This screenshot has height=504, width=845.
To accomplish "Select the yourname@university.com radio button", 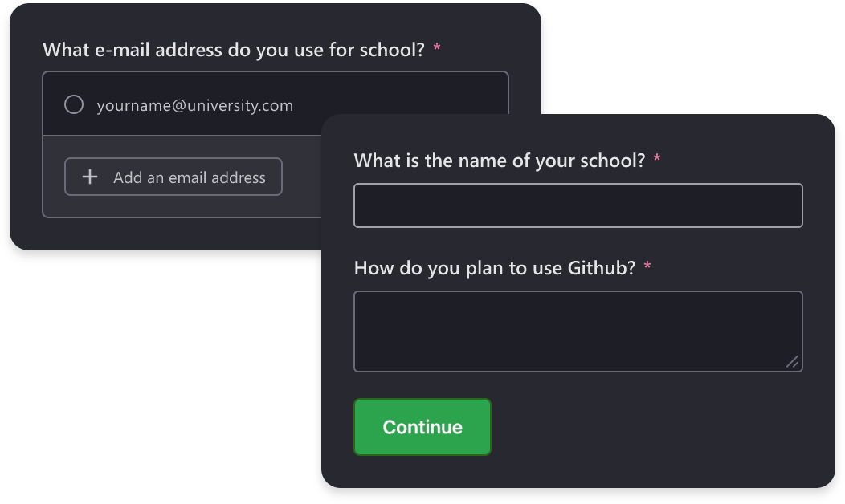I will click(x=74, y=105).
